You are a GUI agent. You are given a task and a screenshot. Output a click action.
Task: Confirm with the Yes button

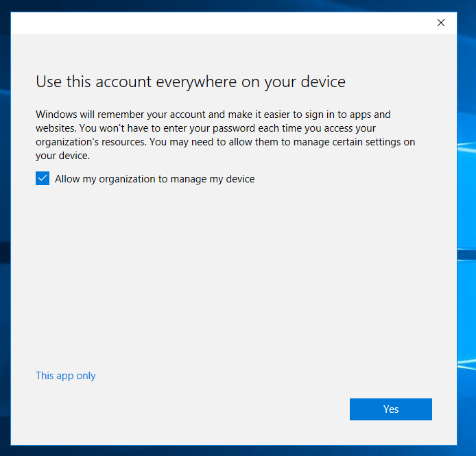click(391, 409)
